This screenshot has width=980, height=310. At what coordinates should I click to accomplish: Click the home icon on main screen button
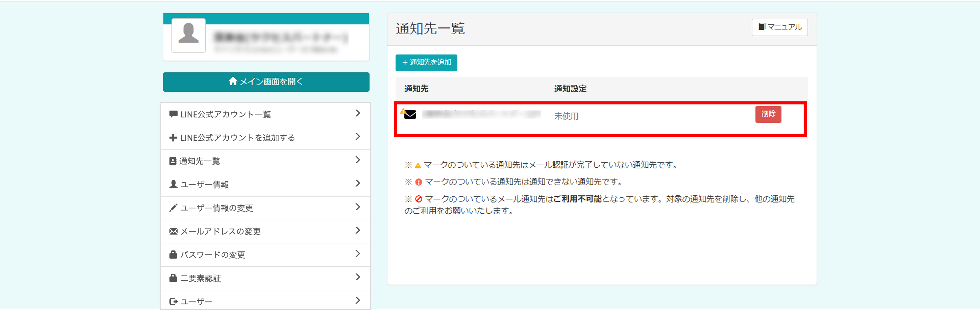[x=233, y=81]
